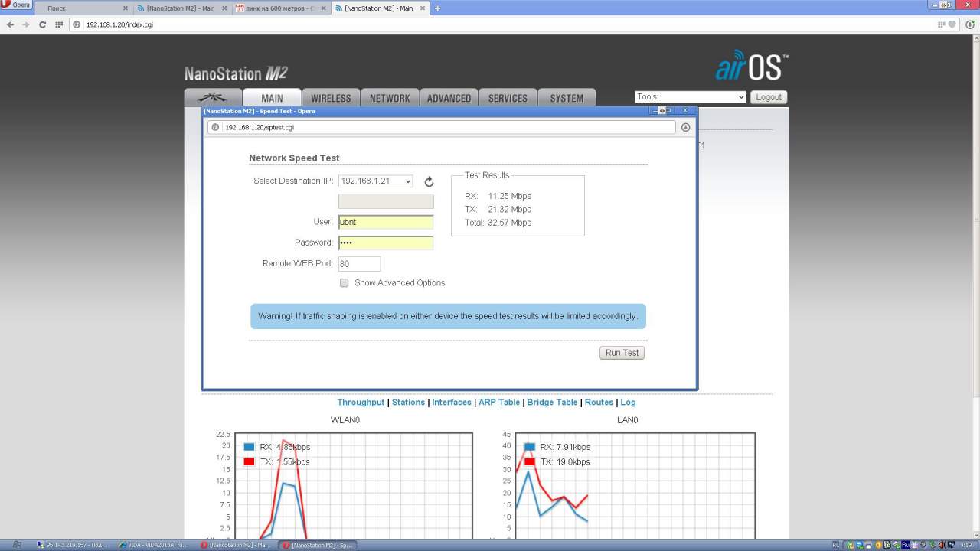The height and width of the screenshot is (551, 980).
Task: Click the red TX swatch in LAN0 legend
Action: (529, 462)
